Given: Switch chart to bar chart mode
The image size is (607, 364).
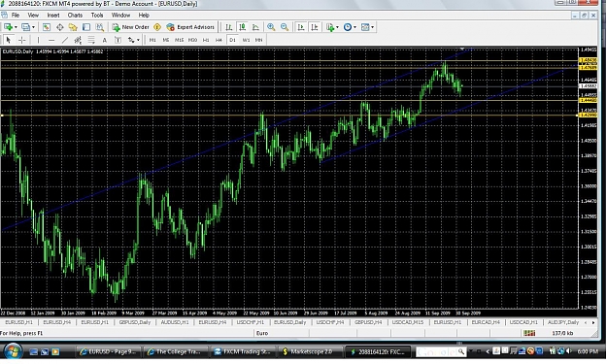Looking at the screenshot, I should click(229, 27).
